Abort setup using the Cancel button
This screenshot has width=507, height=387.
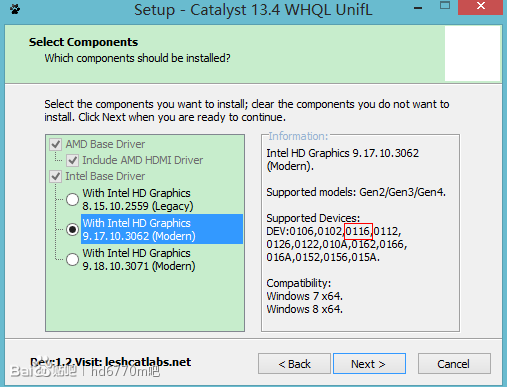tap(454, 364)
